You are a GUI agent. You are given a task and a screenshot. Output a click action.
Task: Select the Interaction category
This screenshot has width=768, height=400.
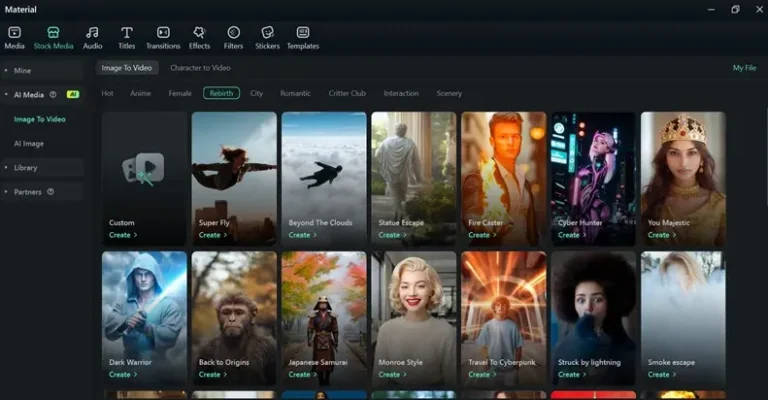point(401,93)
